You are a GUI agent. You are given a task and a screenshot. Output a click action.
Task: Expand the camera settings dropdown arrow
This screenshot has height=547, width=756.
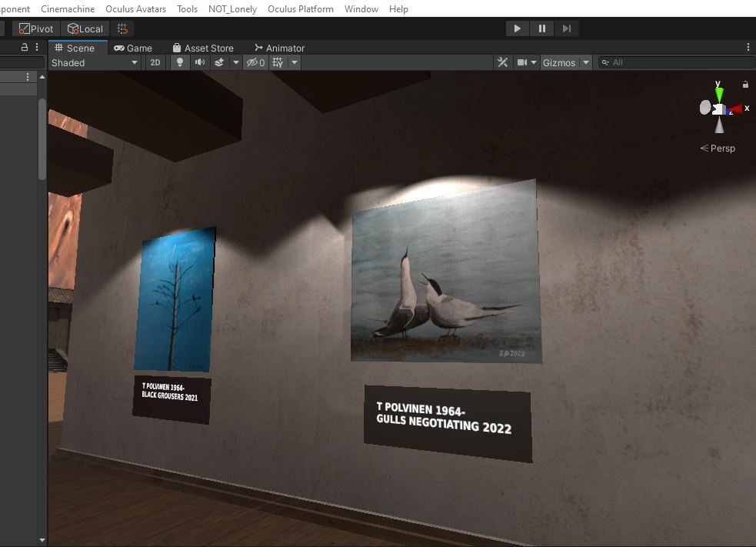[x=534, y=63]
